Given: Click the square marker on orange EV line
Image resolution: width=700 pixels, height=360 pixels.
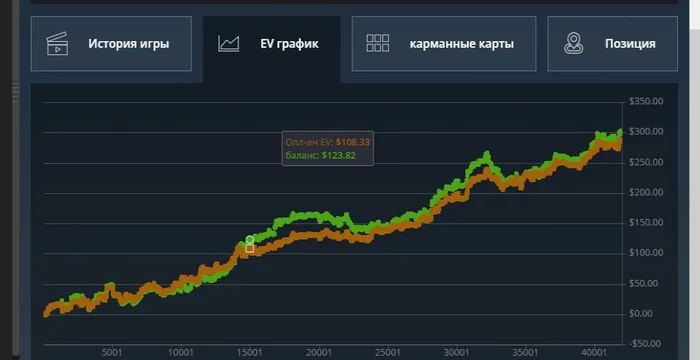Looking at the screenshot, I should pos(250,248).
